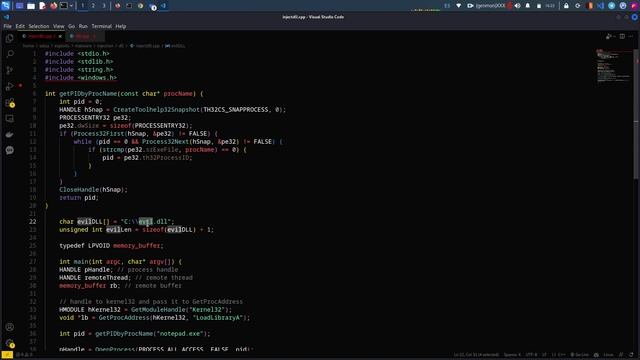Open the Explorer view in activity bar

click(x=10, y=38)
